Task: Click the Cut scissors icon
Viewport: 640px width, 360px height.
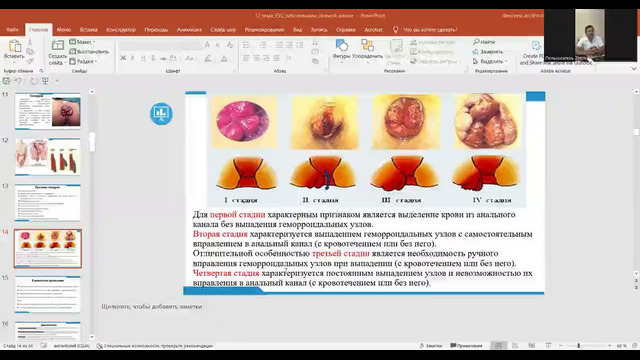Action: coord(30,42)
